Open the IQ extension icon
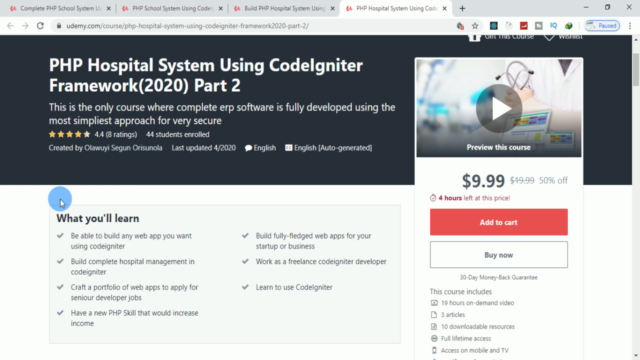This screenshot has width=640, height=360. pyautogui.click(x=553, y=26)
